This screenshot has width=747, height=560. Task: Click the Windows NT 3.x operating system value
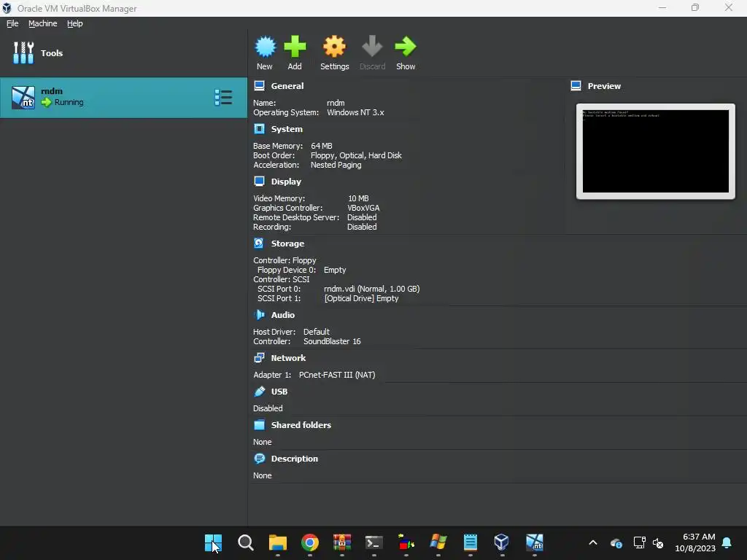click(x=355, y=112)
